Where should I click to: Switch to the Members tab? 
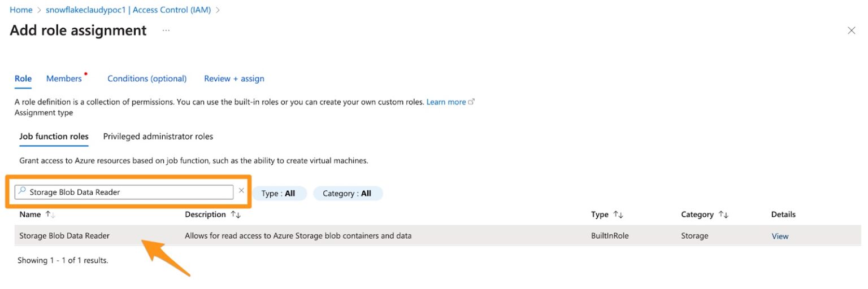64,78
